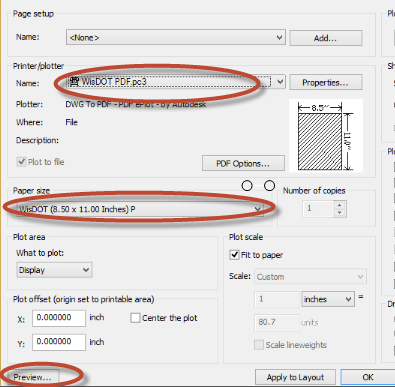This screenshot has width=395, height=387.
Task: Enable the Center the plot checkbox
Action: click(135, 318)
